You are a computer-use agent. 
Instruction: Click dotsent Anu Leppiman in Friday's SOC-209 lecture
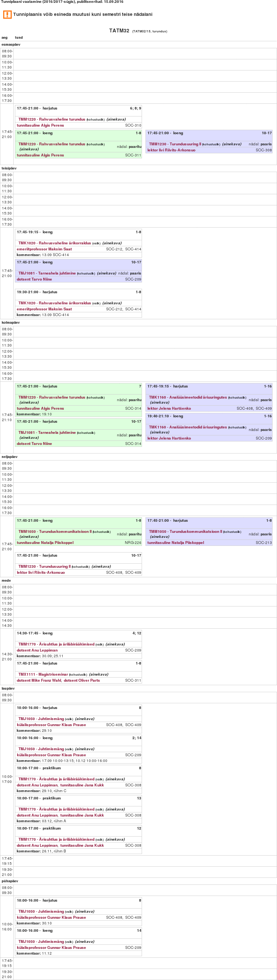[x=37, y=650]
